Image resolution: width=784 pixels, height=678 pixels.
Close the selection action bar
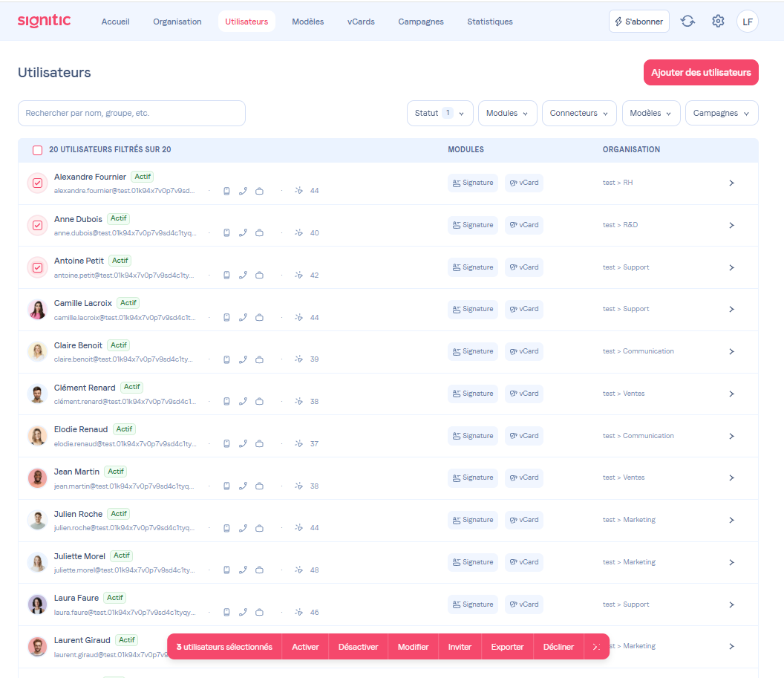click(596, 647)
